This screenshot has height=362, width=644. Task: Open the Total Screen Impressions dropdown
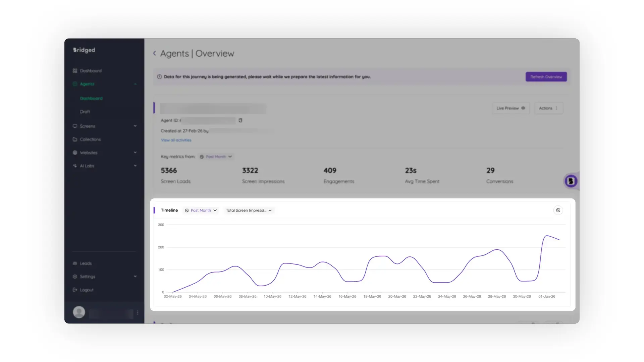tap(249, 210)
